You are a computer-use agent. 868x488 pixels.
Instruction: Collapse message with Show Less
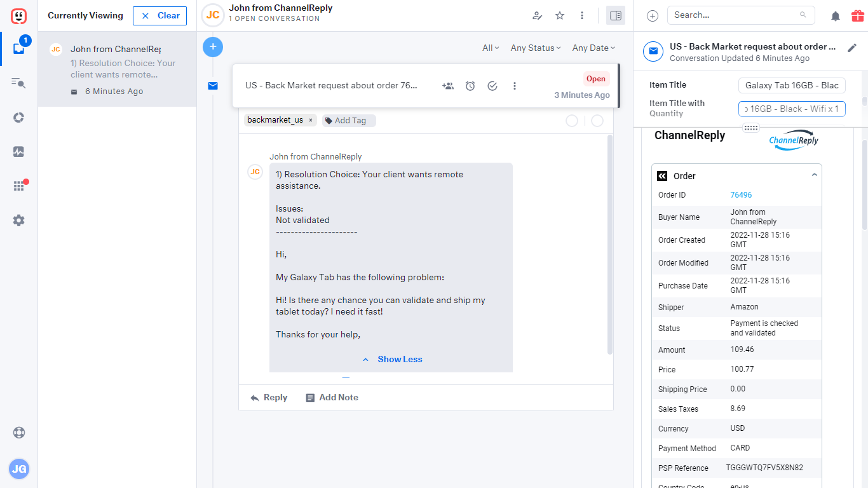392,359
